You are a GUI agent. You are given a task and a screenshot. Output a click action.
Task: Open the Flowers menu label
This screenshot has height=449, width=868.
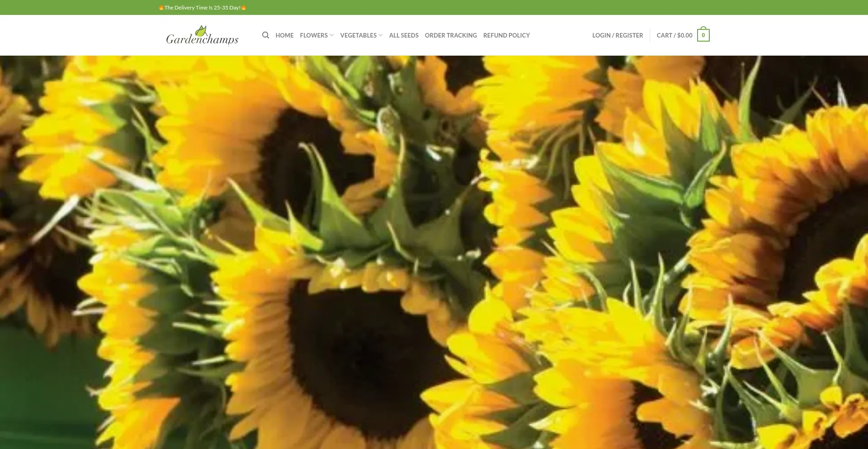coord(313,35)
